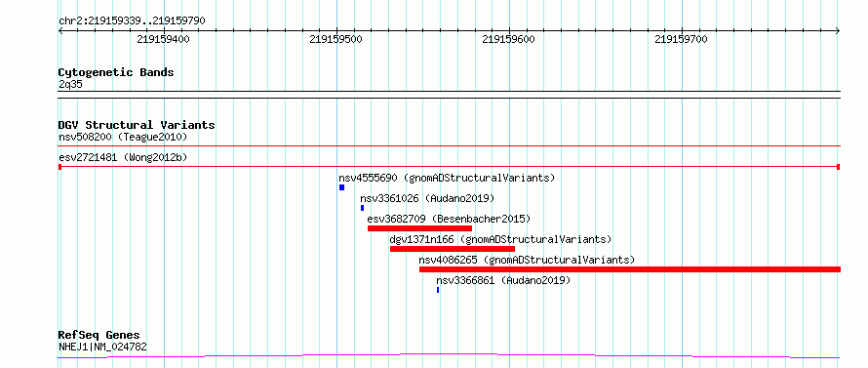Click the blue nsv3361026 variant marker

tap(362, 208)
